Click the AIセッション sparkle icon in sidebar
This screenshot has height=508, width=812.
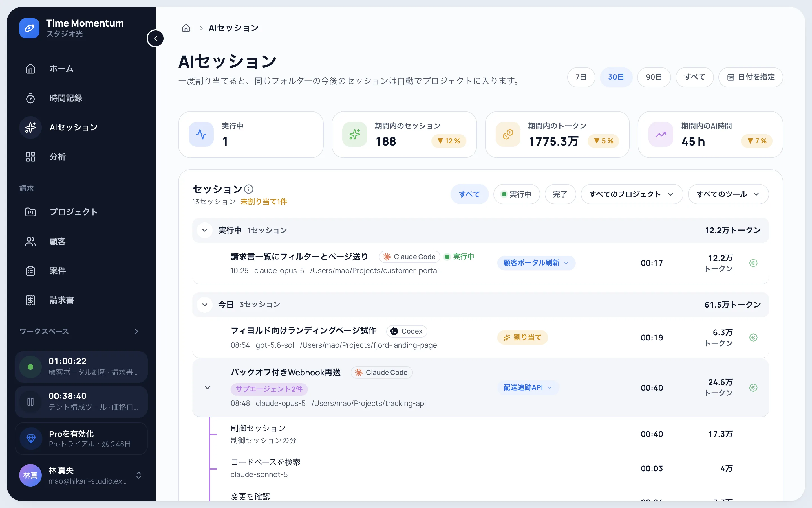(x=30, y=127)
